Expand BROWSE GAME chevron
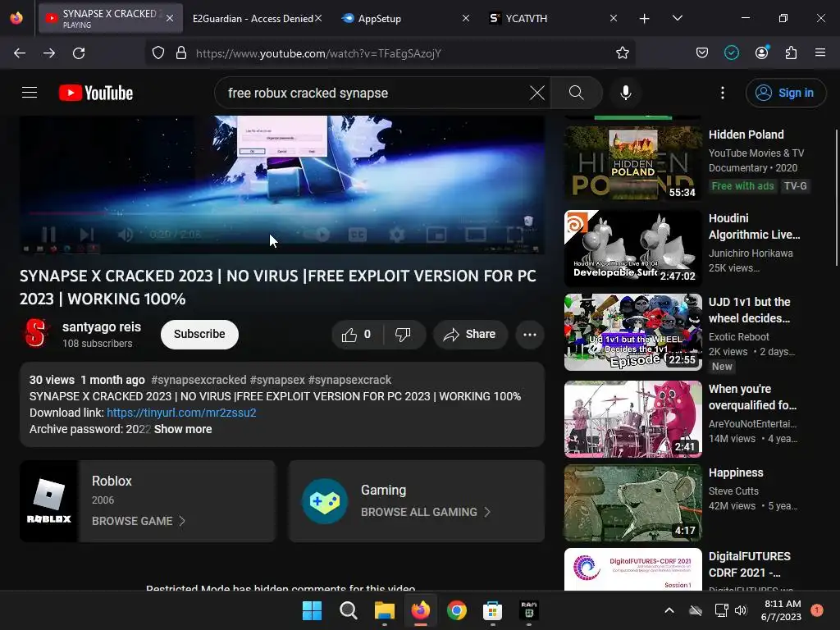The height and width of the screenshot is (630, 840). tap(182, 521)
